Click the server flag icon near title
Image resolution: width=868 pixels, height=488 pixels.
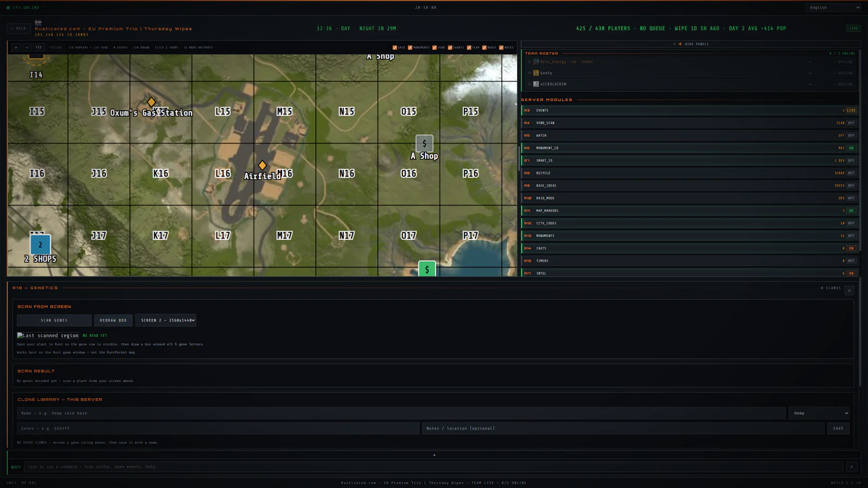(38, 23)
